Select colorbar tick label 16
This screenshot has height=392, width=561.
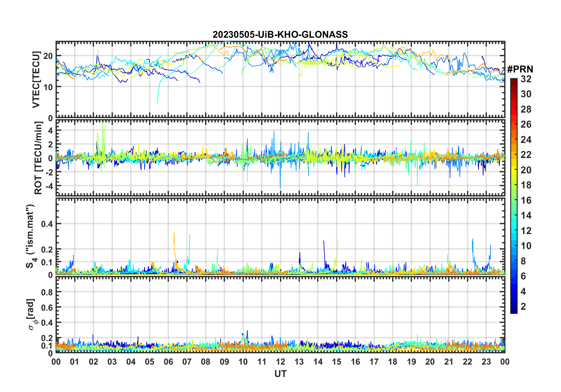point(526,200)
